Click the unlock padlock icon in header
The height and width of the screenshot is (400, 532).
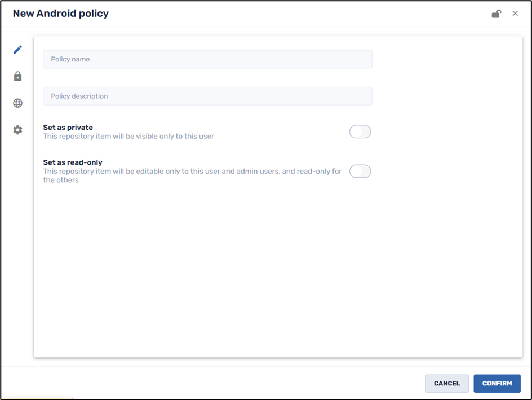[496, 13]
